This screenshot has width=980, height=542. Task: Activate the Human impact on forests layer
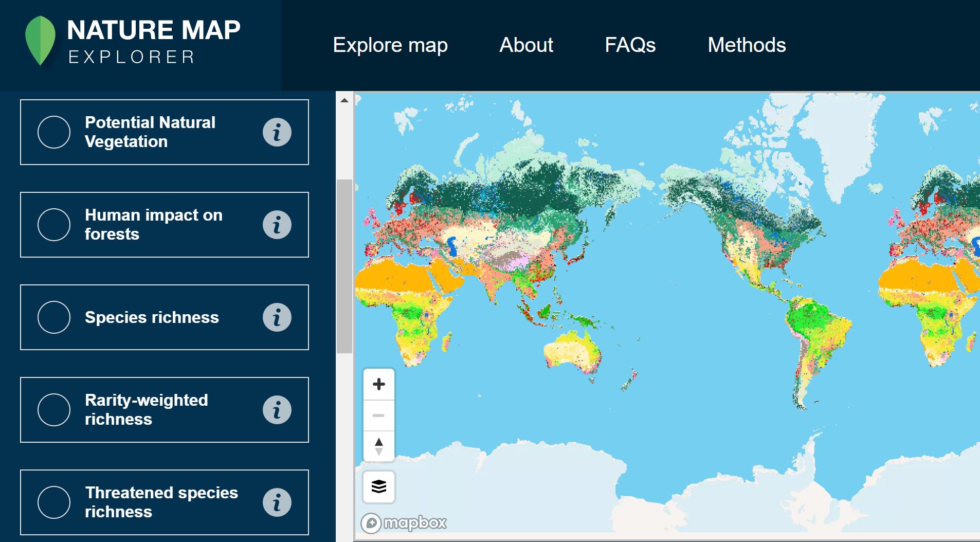click(x=54, y=224)
